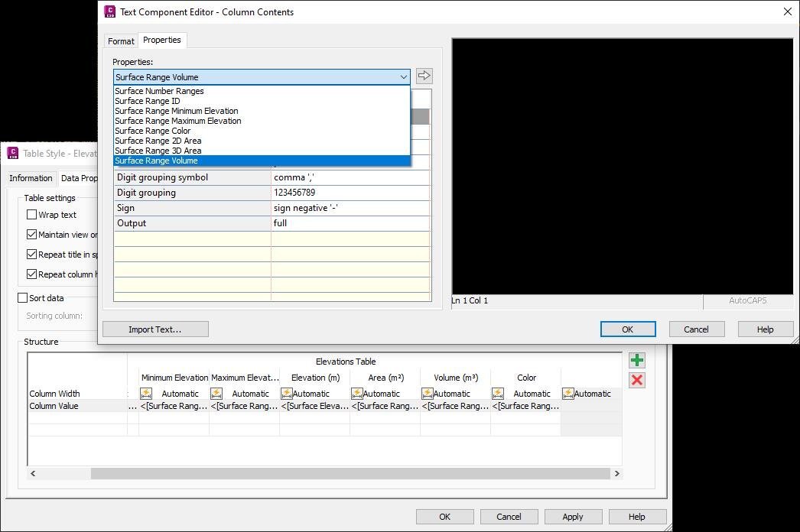Viewport: 800px width, 532px height.
Task: Click Civil 3D icon in Table Style title bar
Action: 13,153
